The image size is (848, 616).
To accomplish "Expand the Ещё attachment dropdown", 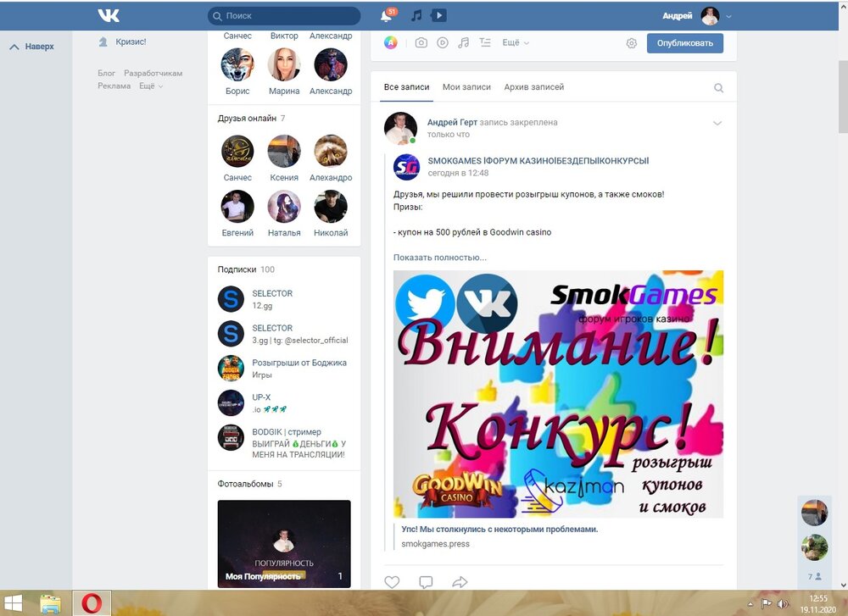I will click(x=516, y=42).
